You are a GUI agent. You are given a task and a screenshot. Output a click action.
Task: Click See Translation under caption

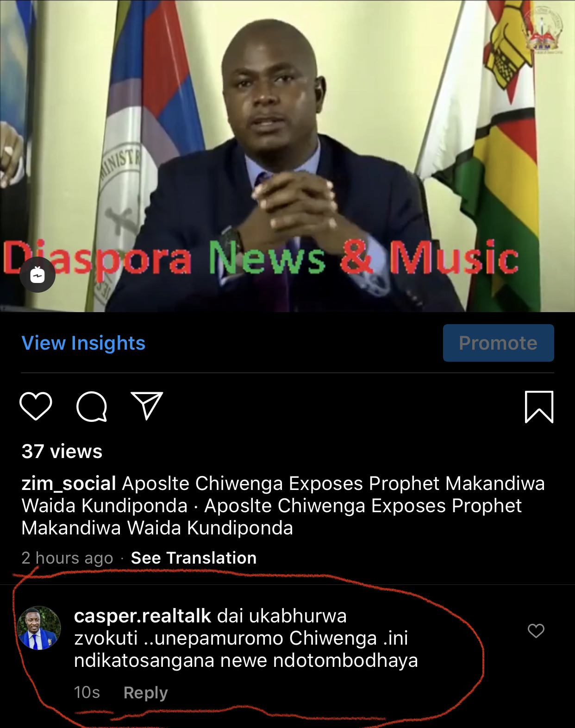point(194,558)
